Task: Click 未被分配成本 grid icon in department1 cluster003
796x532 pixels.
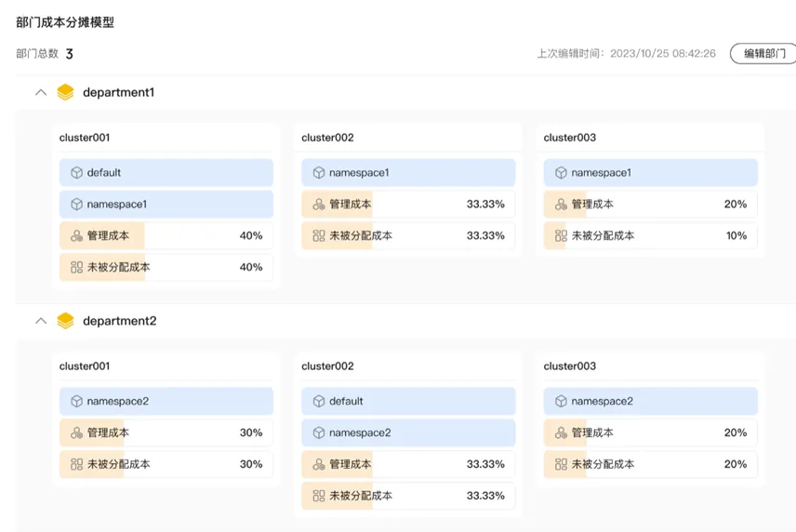Action: (561, 236)
